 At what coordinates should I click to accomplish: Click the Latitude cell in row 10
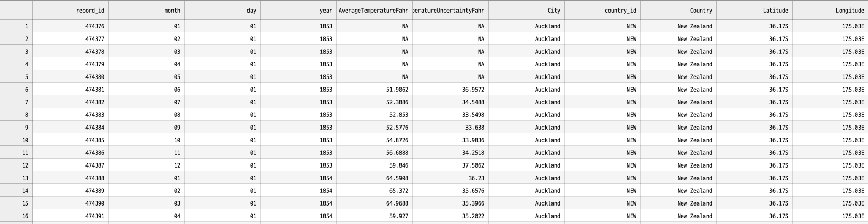coord(754,140)
